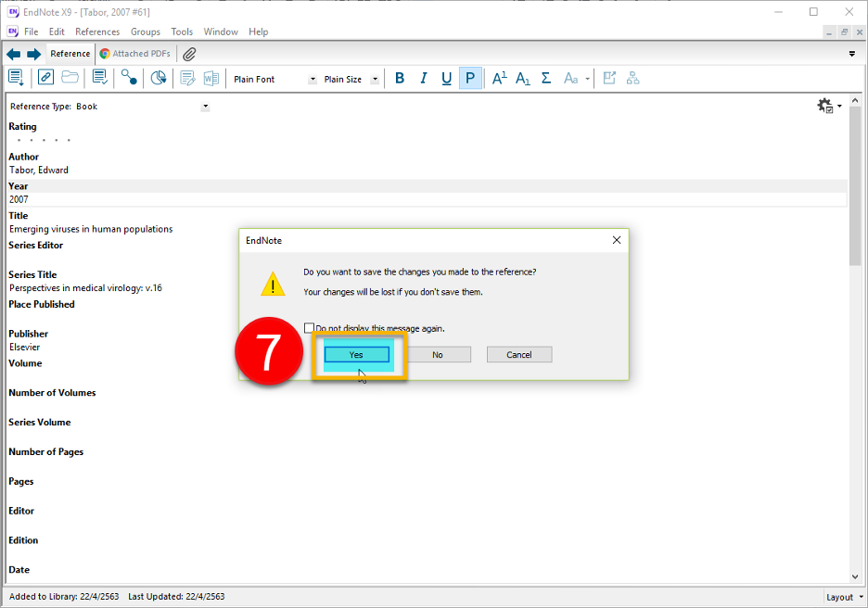Screen dimensions: 868x608
Task: Toggle the Plain 'P' formatting button
Action: pyautogui.click(x=470, y=79)
